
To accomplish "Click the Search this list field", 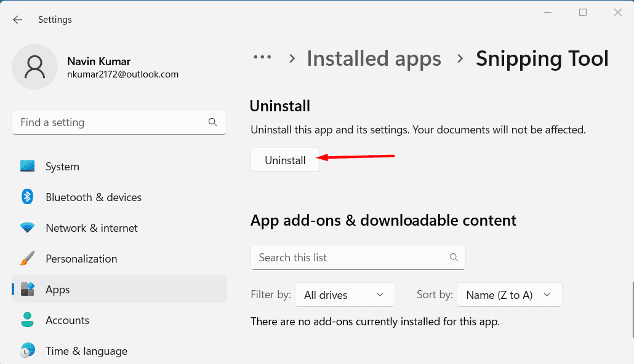I will click(x=358, y=258).
